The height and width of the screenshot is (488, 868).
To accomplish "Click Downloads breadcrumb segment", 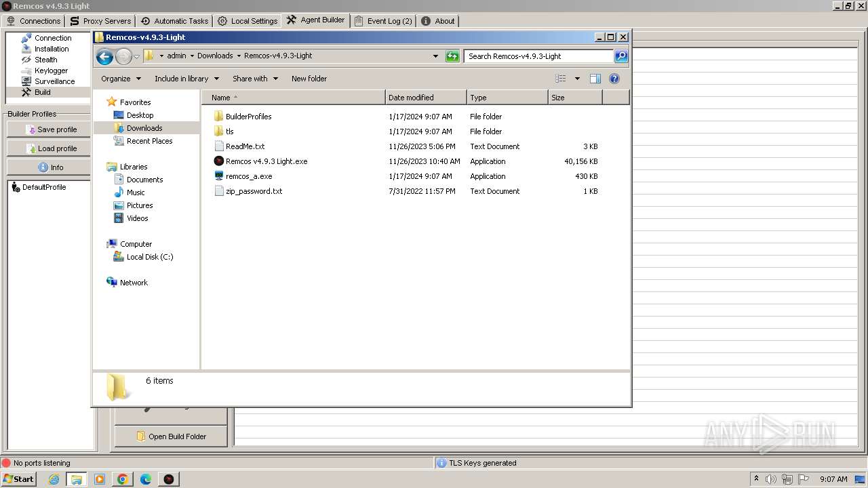I will pyautogui.click(x=215, y=56).
